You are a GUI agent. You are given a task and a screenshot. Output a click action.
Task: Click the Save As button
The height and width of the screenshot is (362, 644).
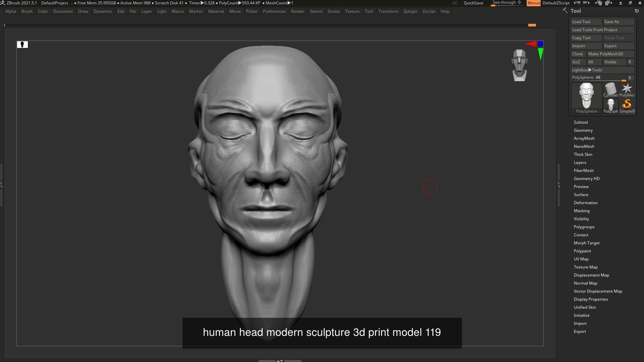tap(619, 22)
